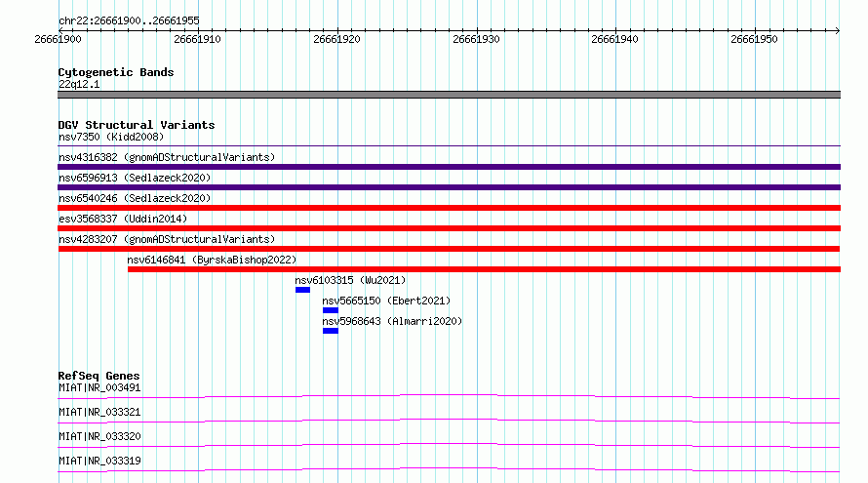Viewport: 868px width, 483px height.
Task: Click ruler coordinate 26661920
Action: (337, 39)
